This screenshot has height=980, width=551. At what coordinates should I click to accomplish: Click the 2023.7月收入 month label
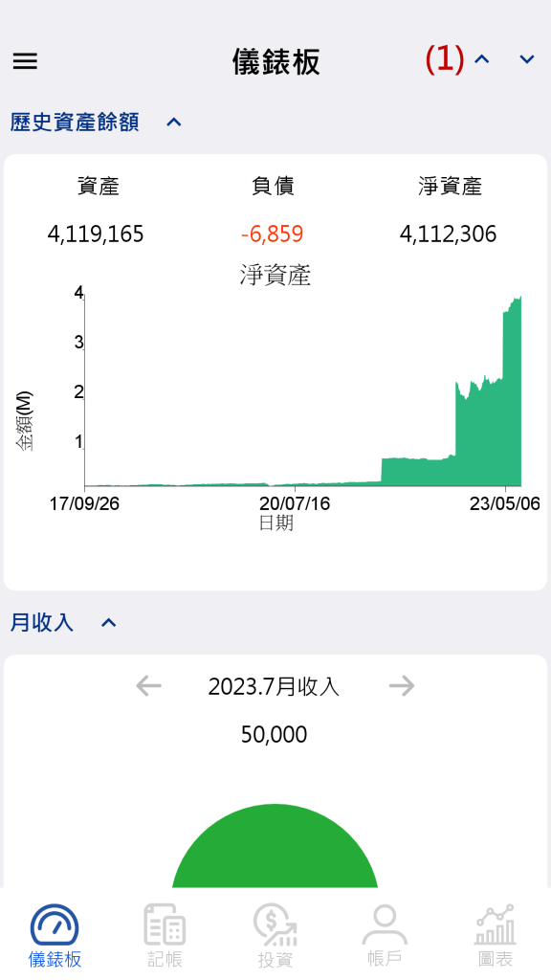274,686
